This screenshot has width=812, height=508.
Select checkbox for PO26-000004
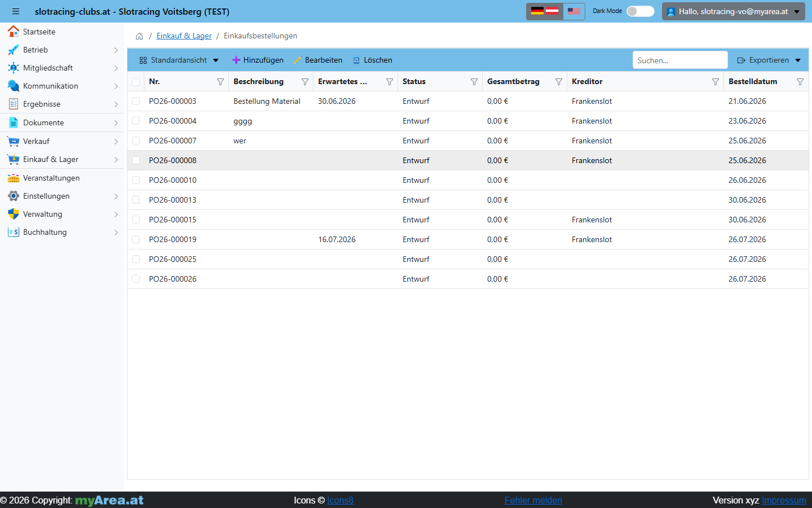pos(136,121)
